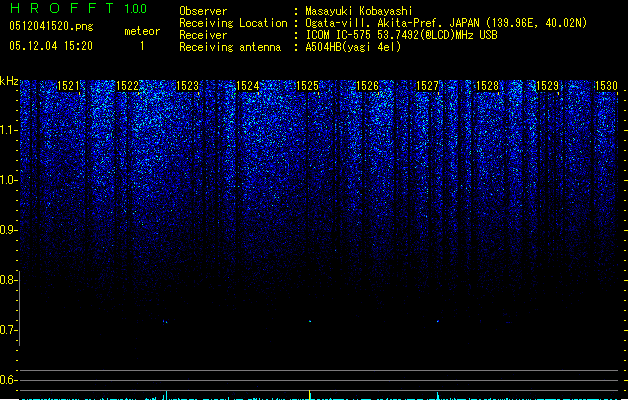Select the filename 0512041520.png
The height and width of the screenshot is (400, 629).
point(51,26)
